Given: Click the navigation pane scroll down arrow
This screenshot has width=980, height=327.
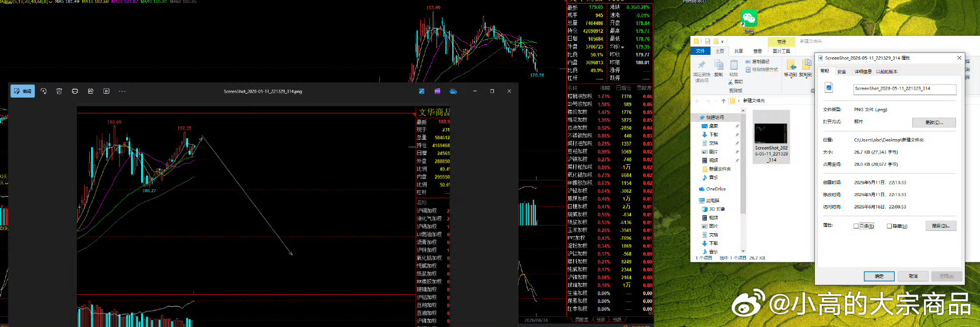Looking at the screenshot, I should click(743, 251).
